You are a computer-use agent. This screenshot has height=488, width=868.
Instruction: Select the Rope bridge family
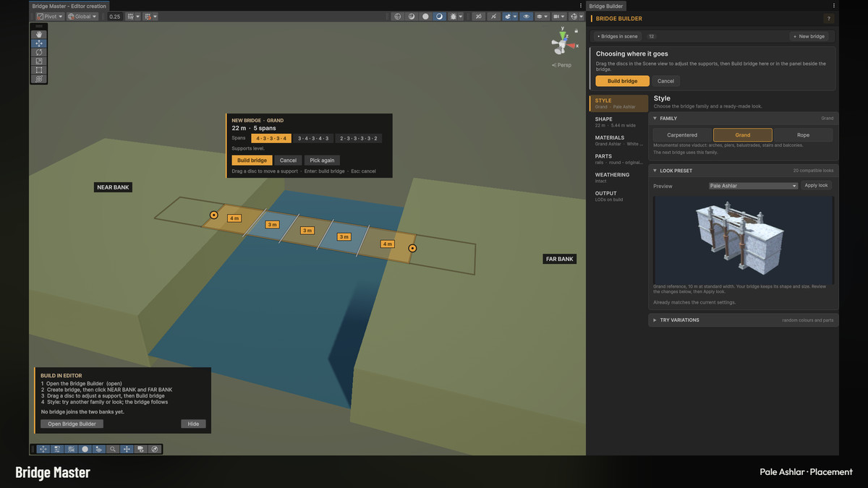click(x=803, y=135)
